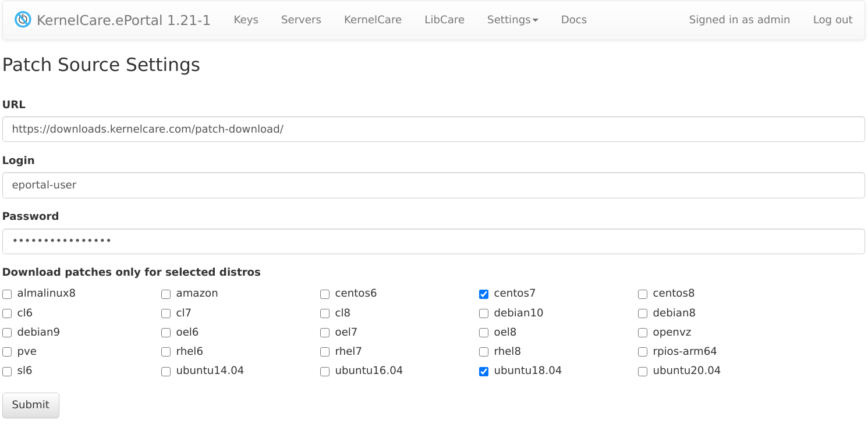868x424 pixels.
Task: Enable the openvz checkbox
Action: pyautogui.click(x=643, y=333)
